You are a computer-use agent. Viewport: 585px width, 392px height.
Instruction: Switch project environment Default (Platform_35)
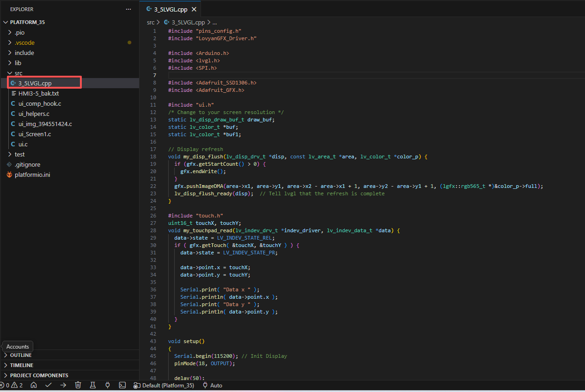pos(164,385)
